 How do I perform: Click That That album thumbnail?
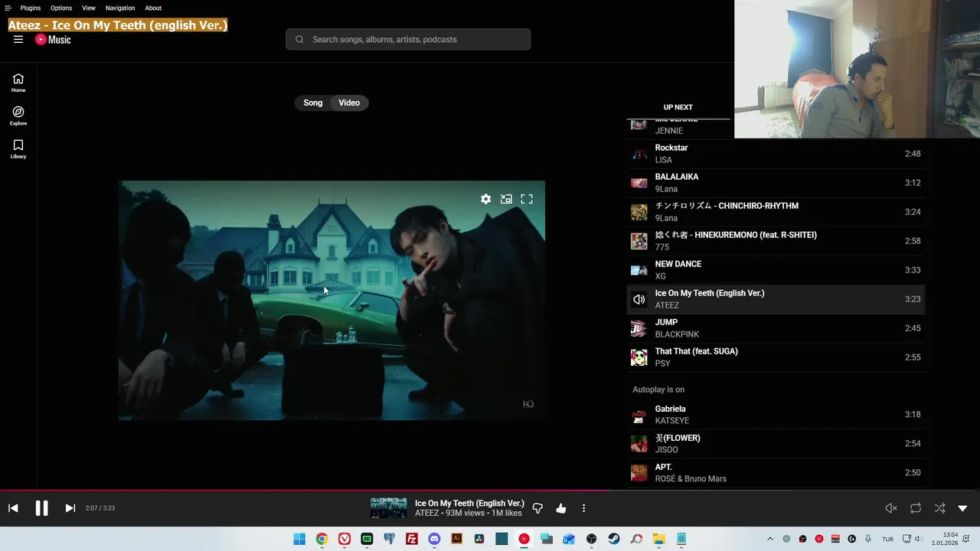point(639,357)
